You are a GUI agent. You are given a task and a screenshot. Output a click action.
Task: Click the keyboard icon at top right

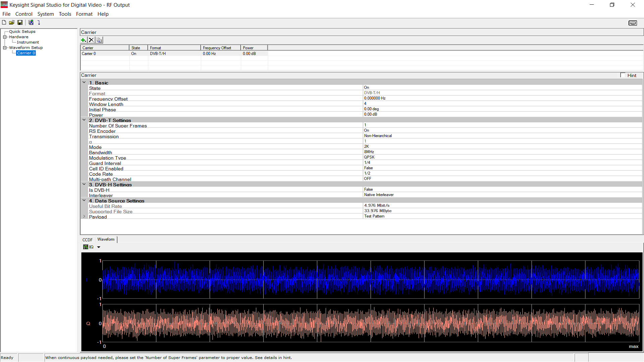[x=633, y=23]
